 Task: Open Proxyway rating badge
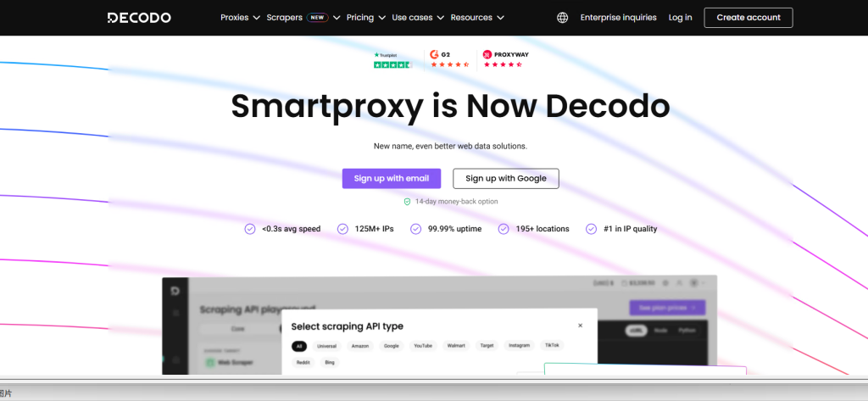tap(506, 58)
